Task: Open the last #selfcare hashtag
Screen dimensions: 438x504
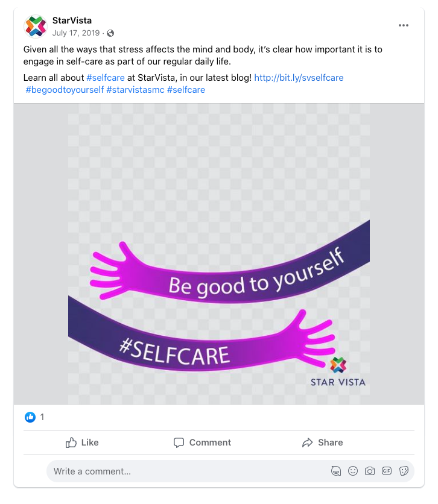Action: 186,90
